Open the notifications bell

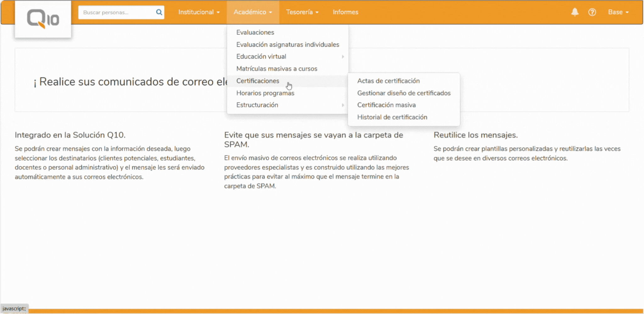575,12
